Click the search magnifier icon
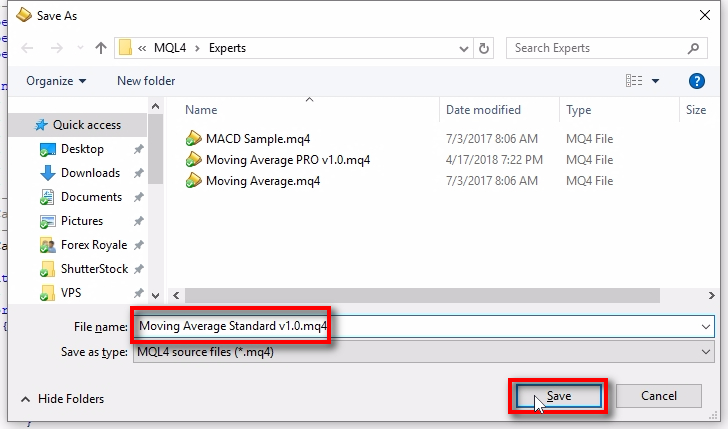 [693, 48]
